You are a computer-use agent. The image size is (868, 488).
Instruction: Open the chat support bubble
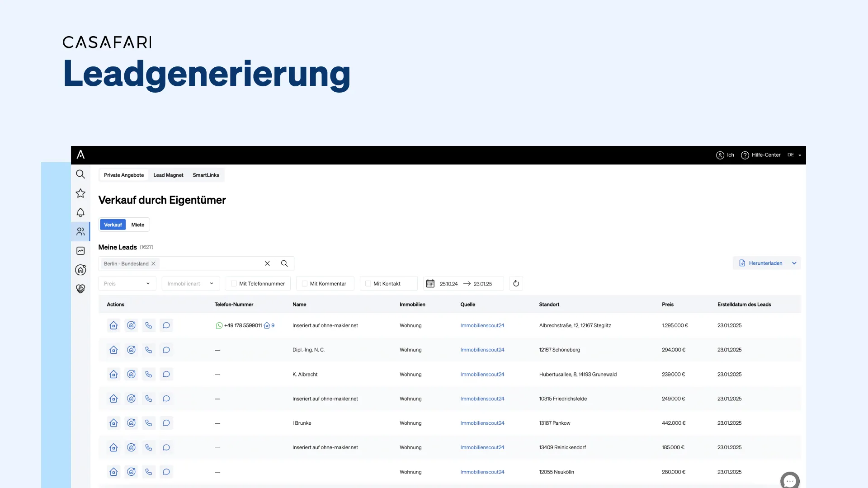pyautogui.click(x=790, y=480)
